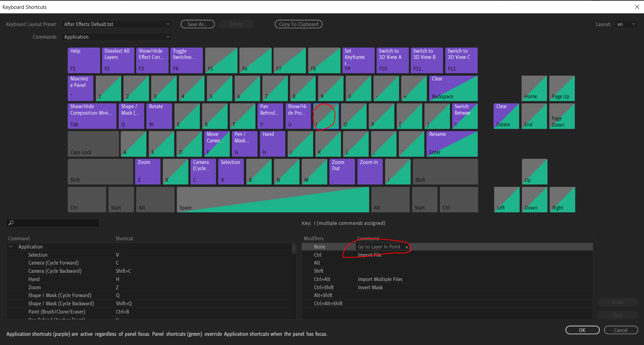The width and height of the screenshot is (644, 345).
Task: Select the Backspace key on the keyboard map
Action: click(x=454, y=88)
